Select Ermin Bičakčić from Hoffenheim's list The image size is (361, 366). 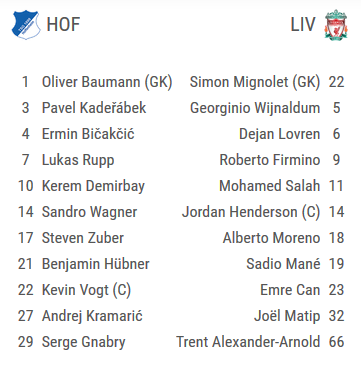tap(88, 134)
